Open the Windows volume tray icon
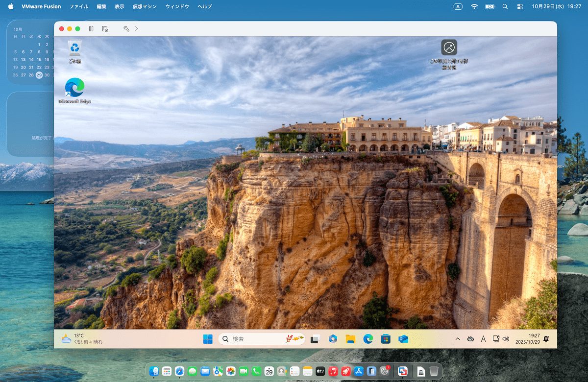The image size is (588, 382). click(x=506, y=339)
